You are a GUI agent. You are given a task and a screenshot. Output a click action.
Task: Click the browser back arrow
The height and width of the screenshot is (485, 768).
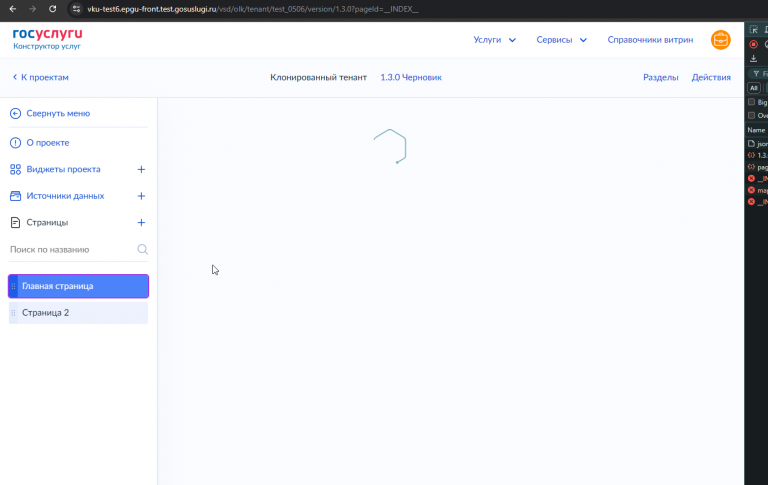coord(13,9)
